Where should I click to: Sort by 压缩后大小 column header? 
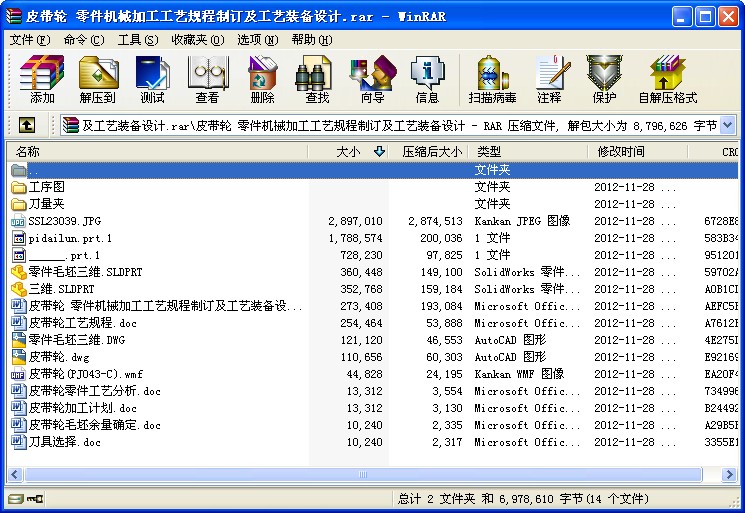429,152
